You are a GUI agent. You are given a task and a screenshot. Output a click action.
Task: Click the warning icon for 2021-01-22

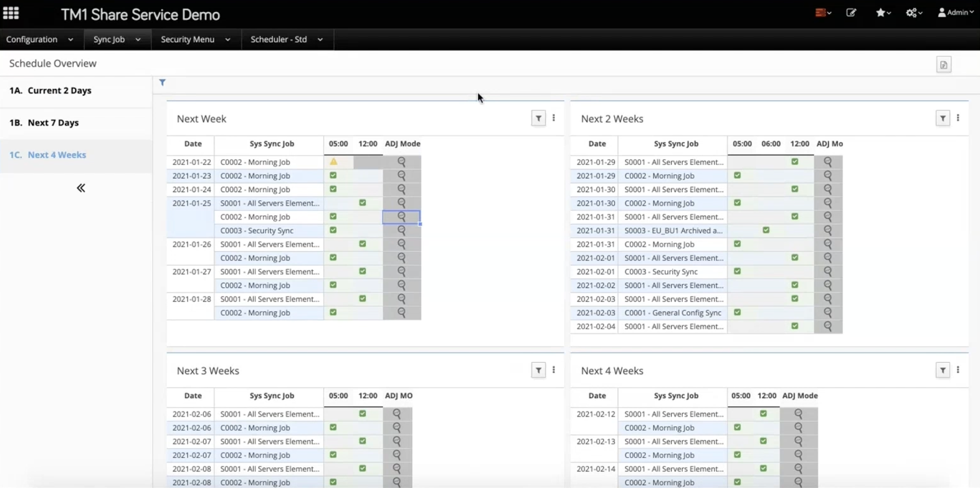[334, 162]
